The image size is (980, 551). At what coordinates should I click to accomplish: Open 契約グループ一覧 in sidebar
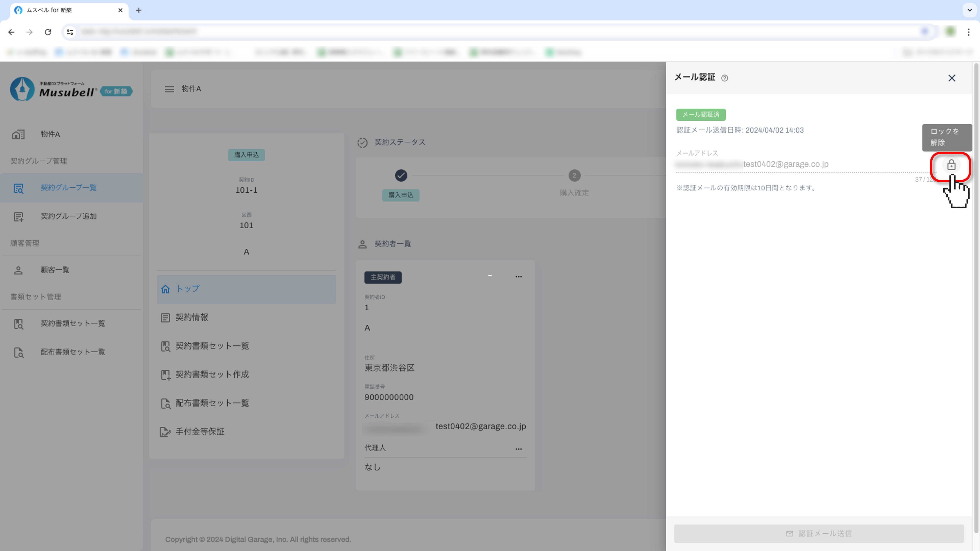coord(68,188)
